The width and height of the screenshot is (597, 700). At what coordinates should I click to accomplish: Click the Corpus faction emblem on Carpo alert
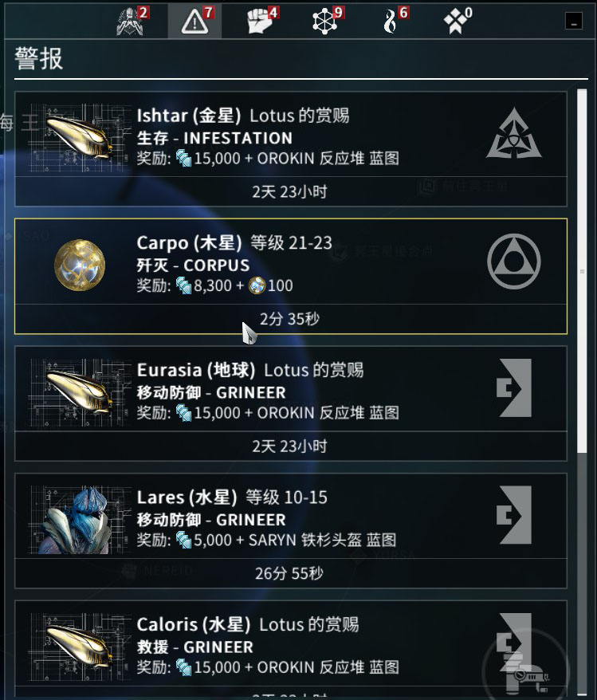point(514,262)
